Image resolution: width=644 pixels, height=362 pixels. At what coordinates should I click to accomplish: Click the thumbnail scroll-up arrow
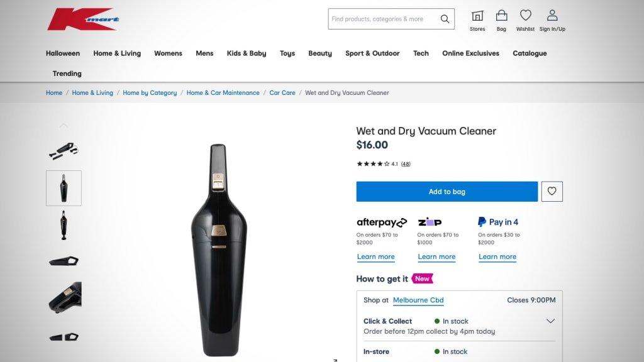(x=64, y=126)
